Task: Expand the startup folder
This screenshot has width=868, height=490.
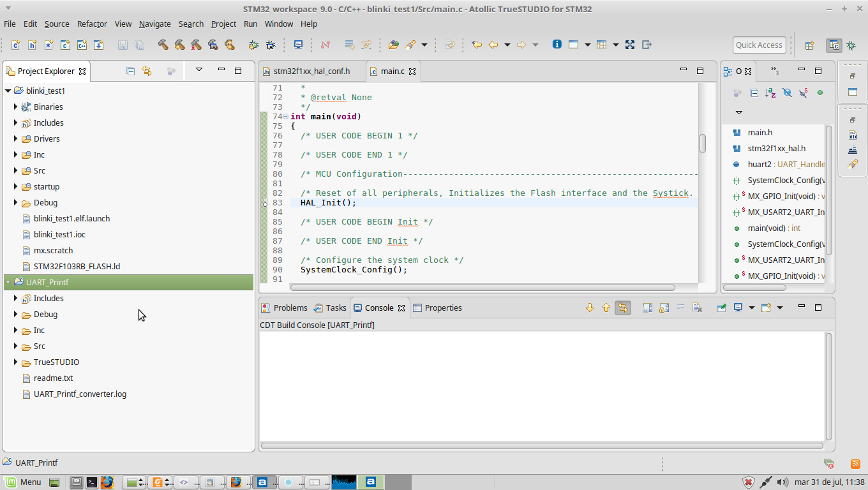Action: (x=15, y=186)
